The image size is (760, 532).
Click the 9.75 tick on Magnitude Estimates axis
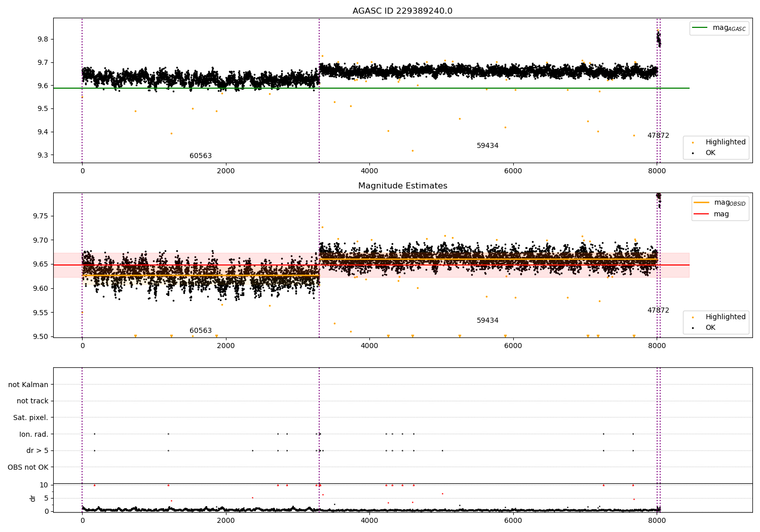[x=41, y=216]
